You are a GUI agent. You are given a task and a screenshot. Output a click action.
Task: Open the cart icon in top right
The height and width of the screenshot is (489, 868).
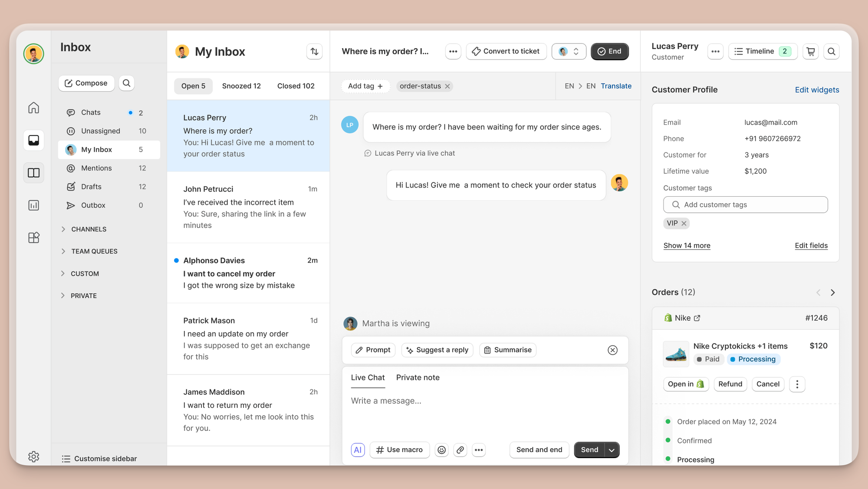point(810,51)
